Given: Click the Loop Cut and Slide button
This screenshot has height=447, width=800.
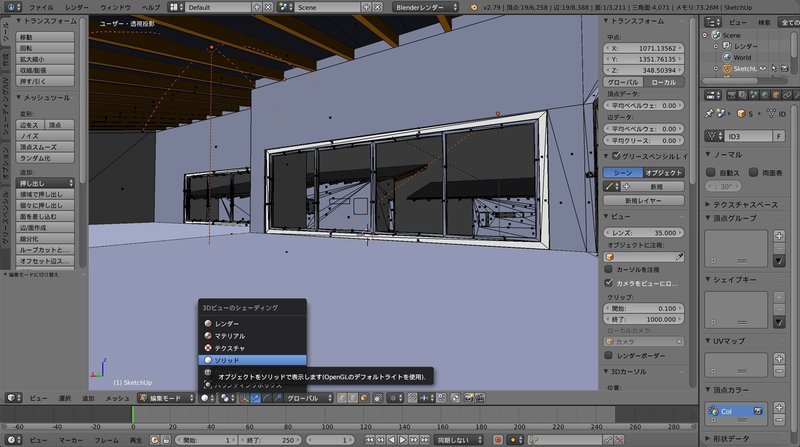Looking at the screenshot, I should [x=45, y=250].
